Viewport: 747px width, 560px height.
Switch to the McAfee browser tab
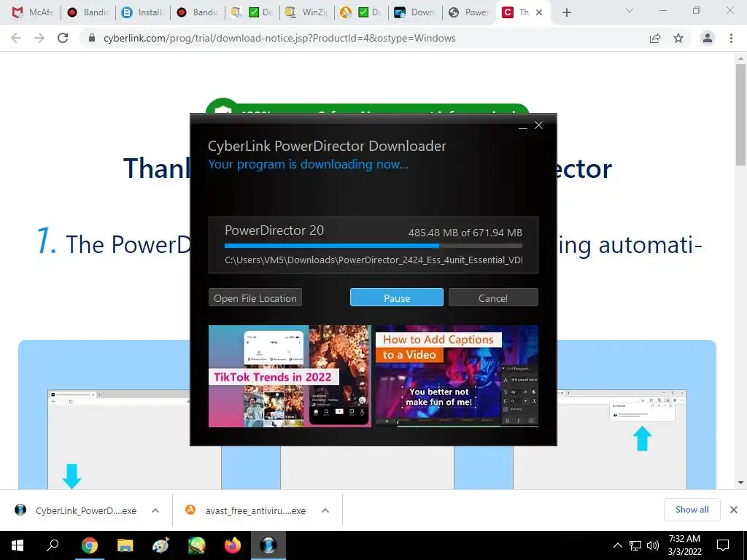pyautogui.click(x=32, y=12)
